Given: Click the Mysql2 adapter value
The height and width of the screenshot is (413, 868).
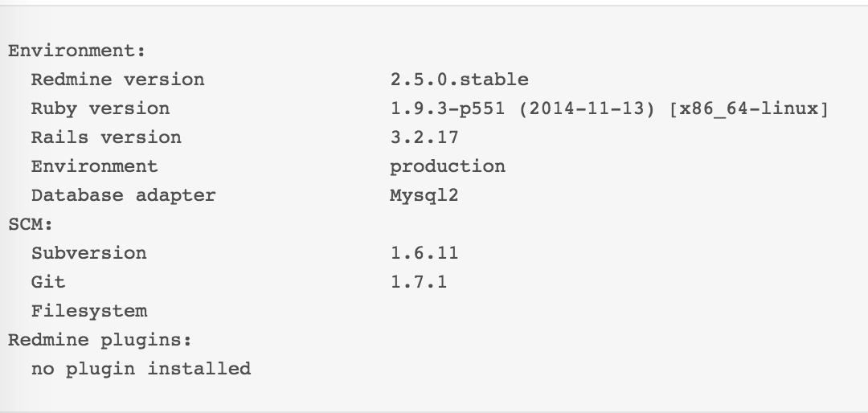Looking at the screenshot, I should (424, 196).
